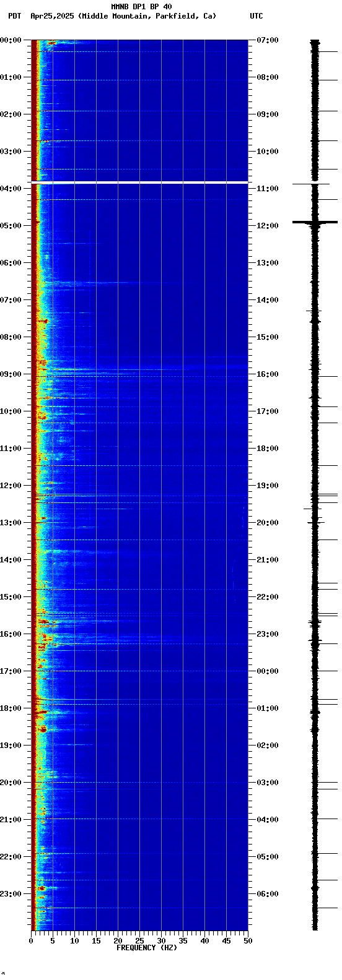342x980 pixels.
Task: Click the UTC axis label '07:00' at top right
Action: click(267, 40)
